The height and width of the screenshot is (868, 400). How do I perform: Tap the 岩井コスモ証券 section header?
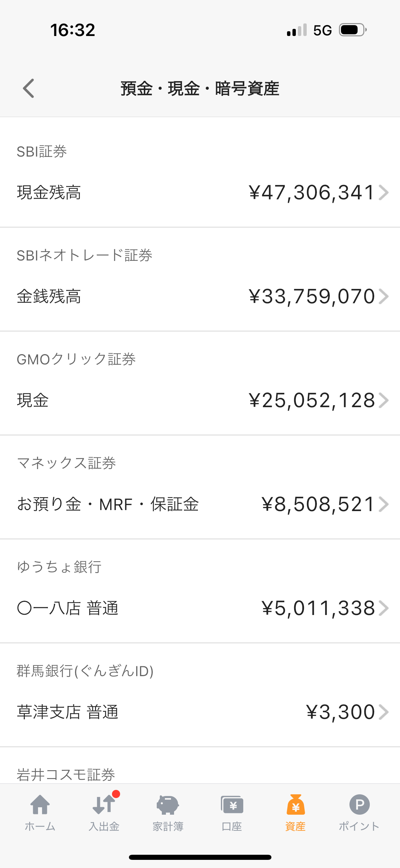(x=66, y=774)
